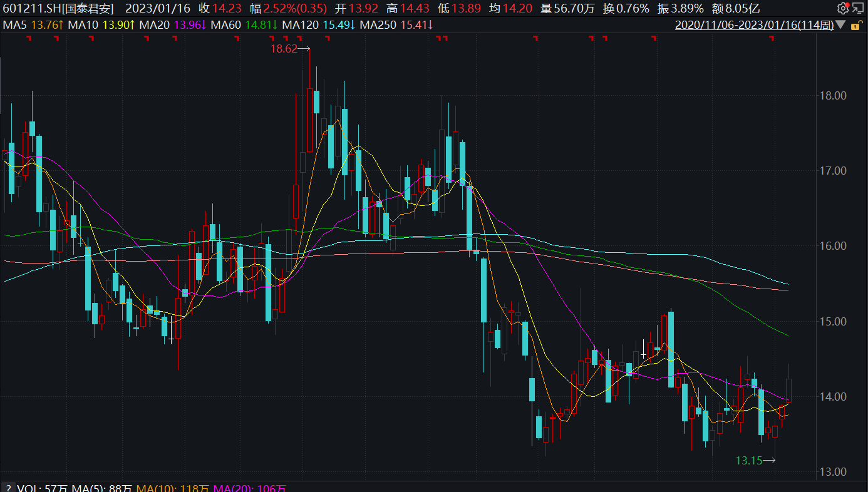Click the MA60 14.81 indicator label
The height and width of the screenshot is (492, 868).
245,25
